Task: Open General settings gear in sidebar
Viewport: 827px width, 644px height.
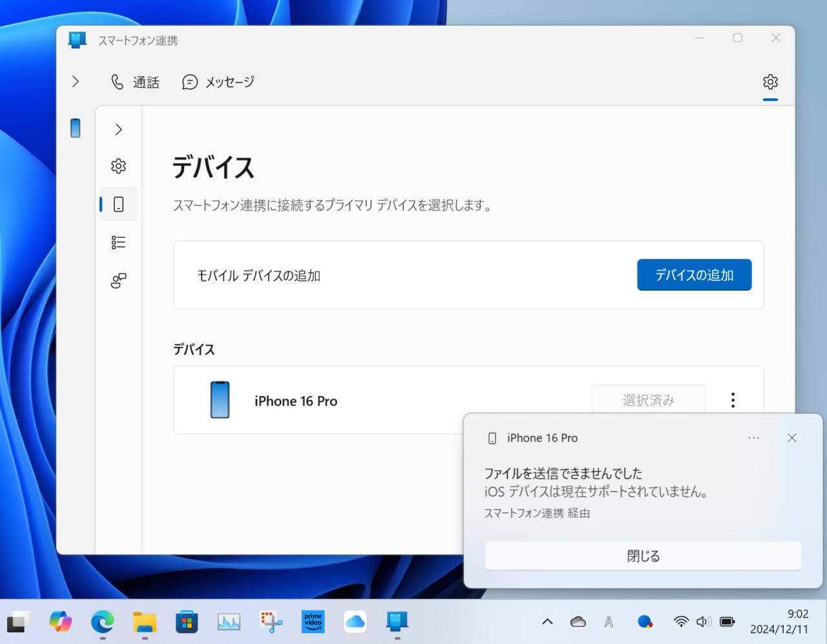Action: [x=118, y=166]
